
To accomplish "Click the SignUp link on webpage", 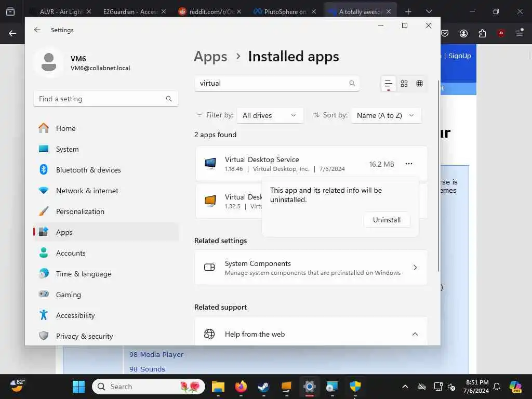I will pyautogui.click(x=459, y=56).
